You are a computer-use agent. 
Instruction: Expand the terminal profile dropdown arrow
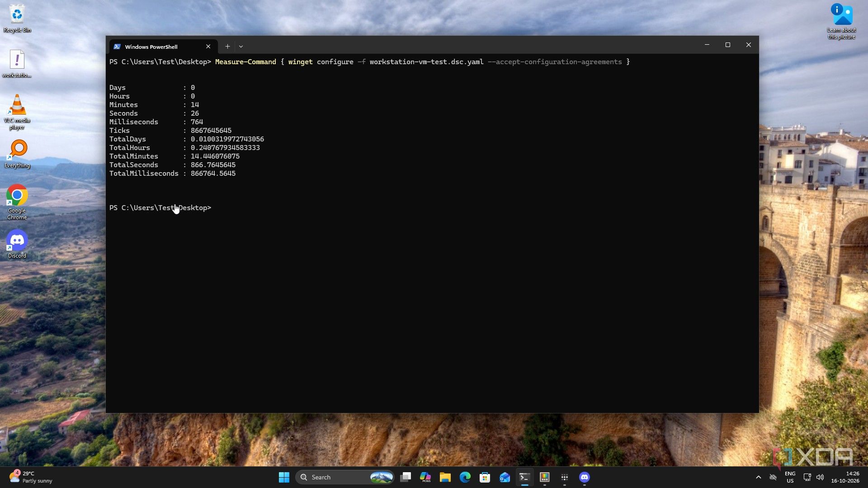(241, 46)
